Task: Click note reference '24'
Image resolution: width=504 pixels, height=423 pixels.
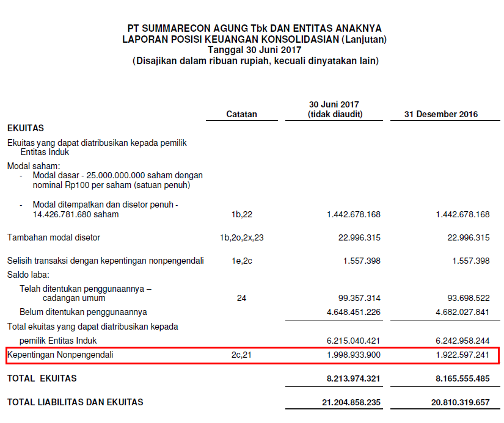Action: click(241, 298)
